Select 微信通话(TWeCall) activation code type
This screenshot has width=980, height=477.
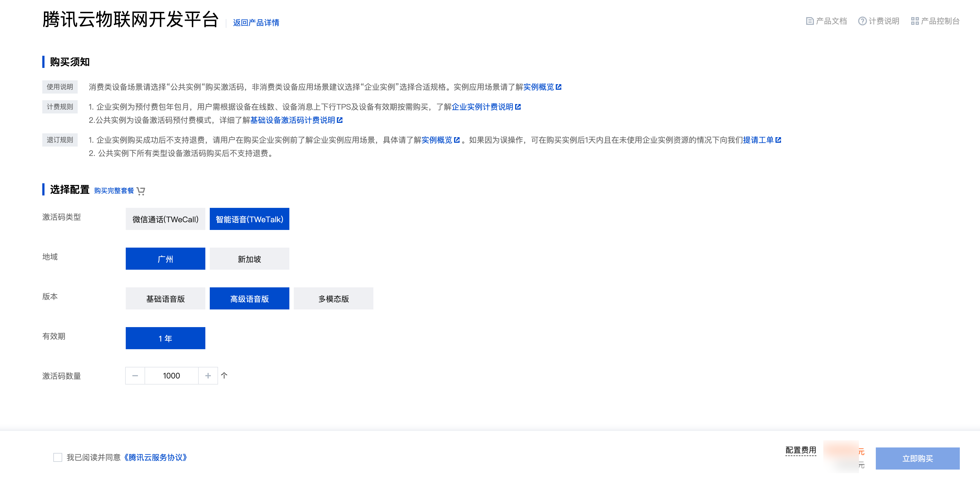click(166, 219)
